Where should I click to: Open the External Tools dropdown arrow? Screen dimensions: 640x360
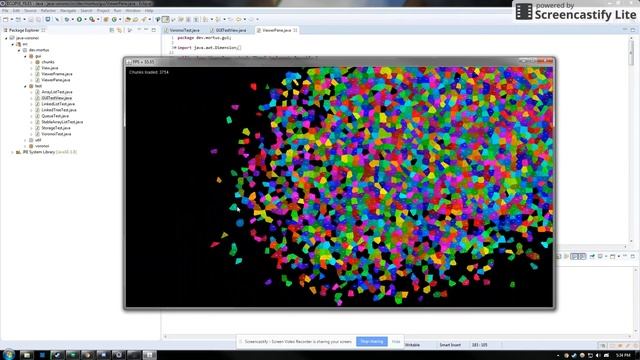coord(98,19)
